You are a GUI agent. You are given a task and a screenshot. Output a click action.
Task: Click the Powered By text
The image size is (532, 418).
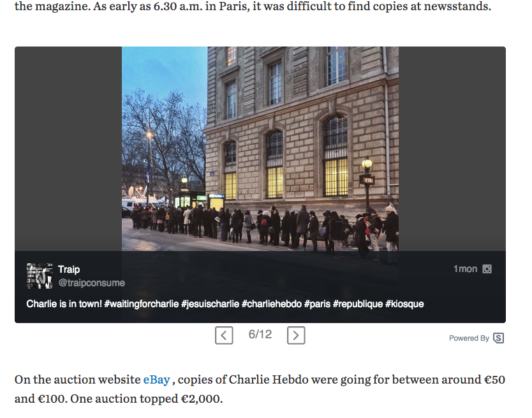(469, 338)
